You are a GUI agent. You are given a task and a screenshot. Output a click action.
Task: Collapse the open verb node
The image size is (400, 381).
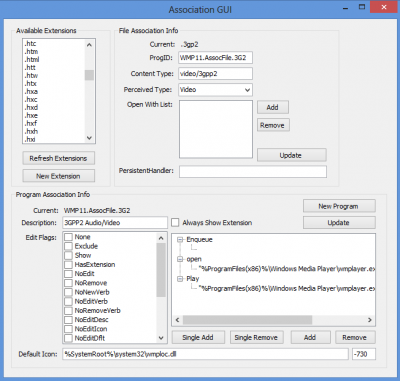coord(180,259)
